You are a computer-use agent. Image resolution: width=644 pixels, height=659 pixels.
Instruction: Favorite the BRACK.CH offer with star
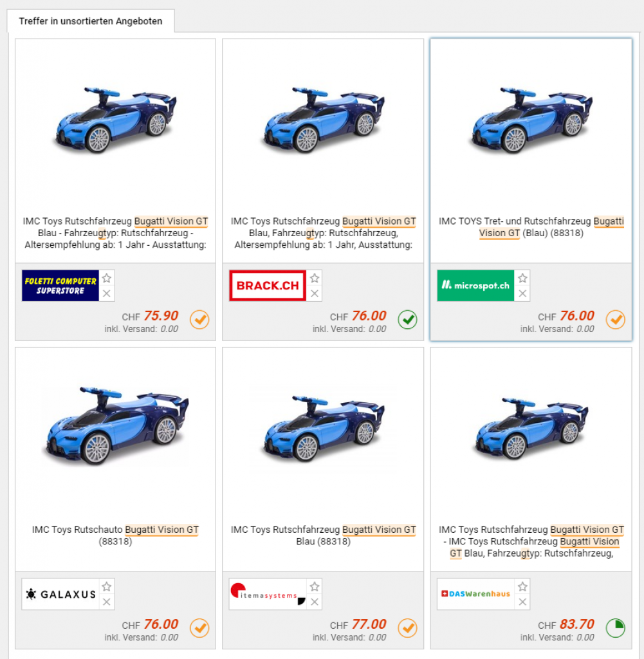[x=315, y=278]
